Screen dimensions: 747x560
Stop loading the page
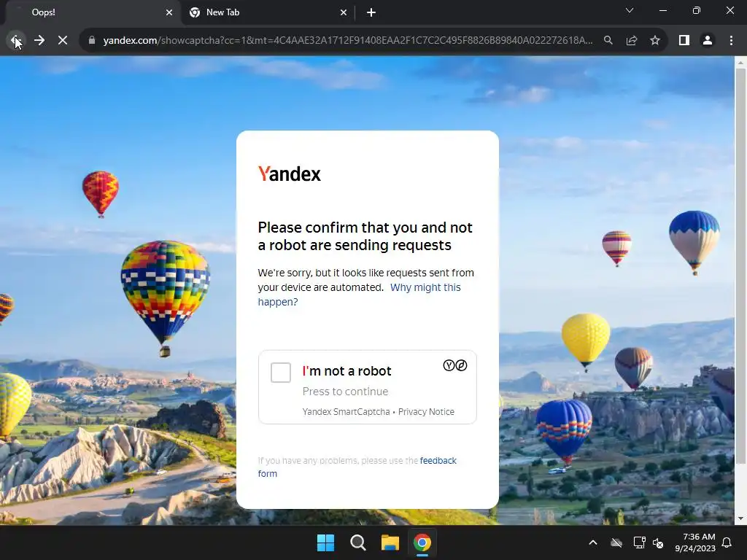[x=63, y=41]
